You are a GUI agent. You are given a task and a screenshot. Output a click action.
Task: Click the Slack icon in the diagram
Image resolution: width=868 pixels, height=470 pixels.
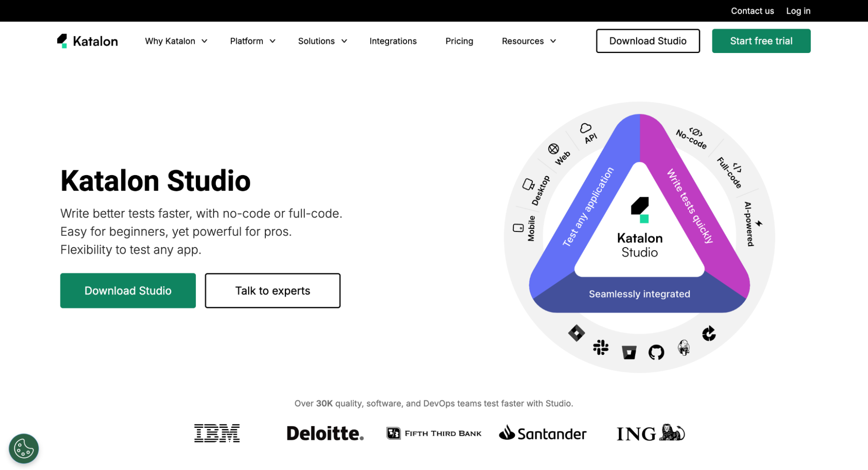pos(601,348)
